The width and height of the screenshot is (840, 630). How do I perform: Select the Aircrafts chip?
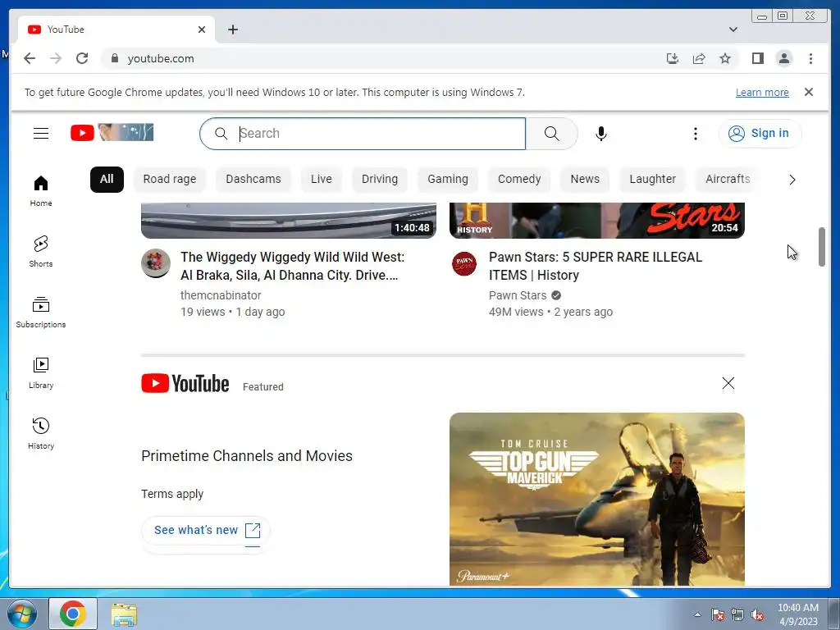728,179
